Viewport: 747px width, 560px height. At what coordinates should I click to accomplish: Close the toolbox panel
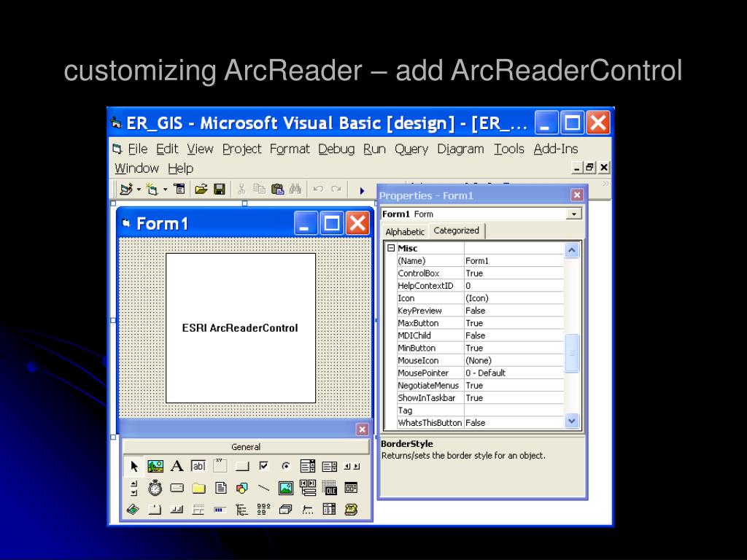pos(362,429)
